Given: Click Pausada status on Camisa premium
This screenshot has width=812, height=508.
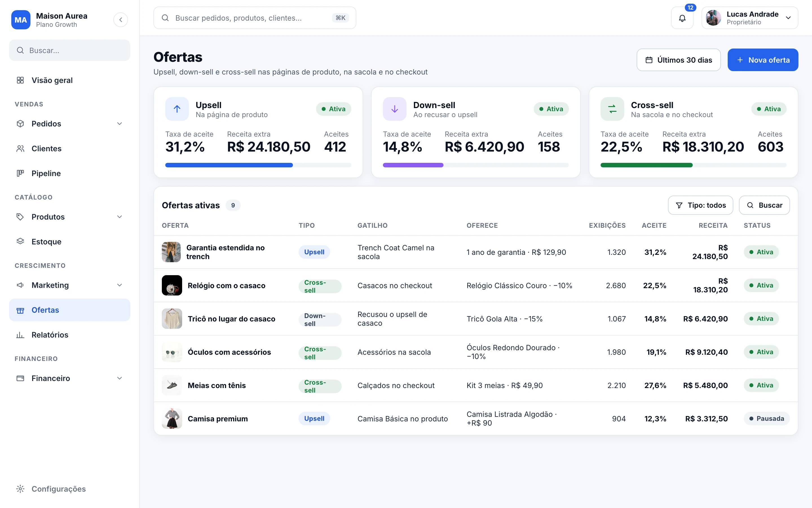Looking at the screenshot, I should [766, 419].
